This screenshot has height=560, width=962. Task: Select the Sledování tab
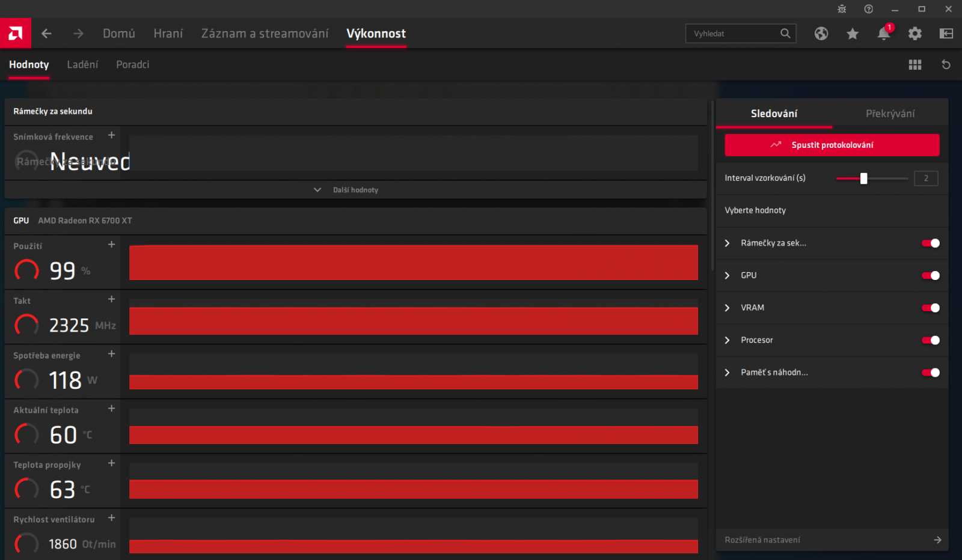click(774, 114)
